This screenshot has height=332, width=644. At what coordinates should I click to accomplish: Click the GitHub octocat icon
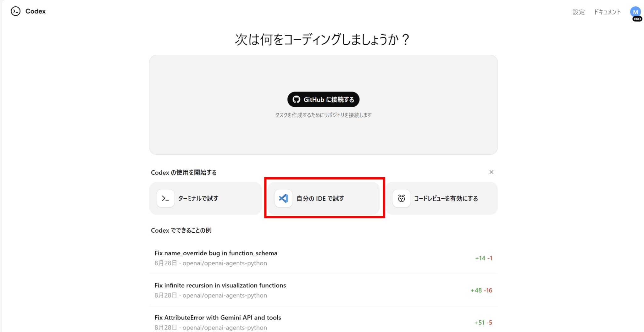[x=296, y=100]
